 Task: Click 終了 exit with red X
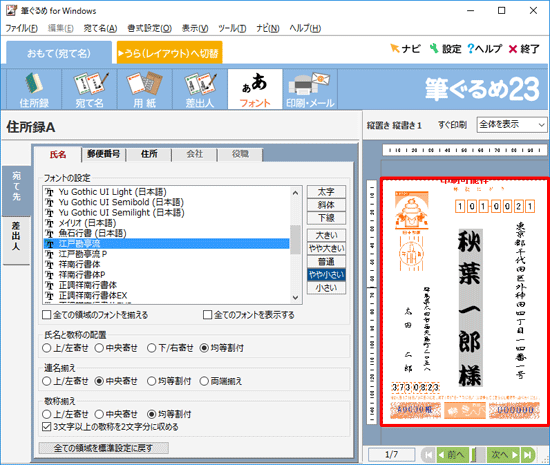coord(524,49)
